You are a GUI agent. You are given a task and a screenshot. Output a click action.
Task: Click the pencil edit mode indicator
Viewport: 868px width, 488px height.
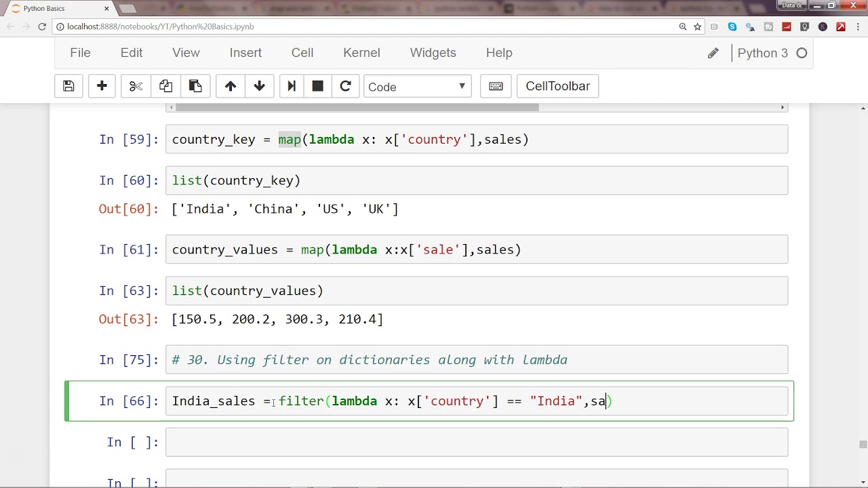[713, 53]
